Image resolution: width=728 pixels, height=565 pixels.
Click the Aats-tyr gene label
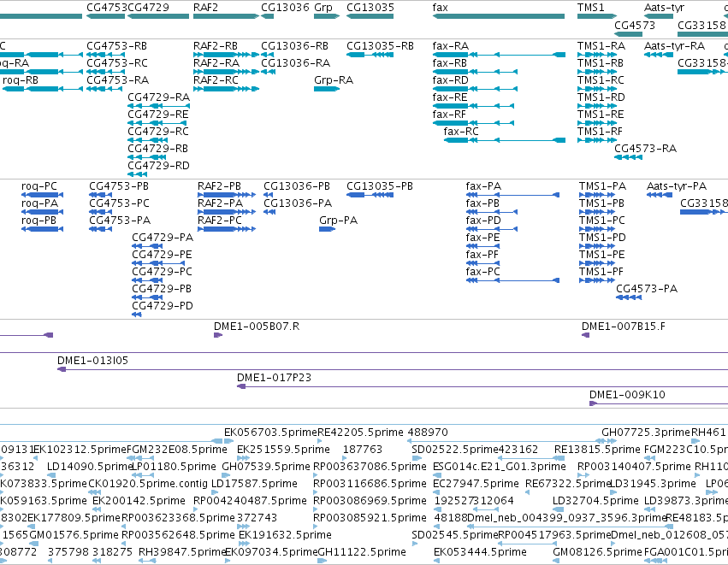tap(664, 8)
